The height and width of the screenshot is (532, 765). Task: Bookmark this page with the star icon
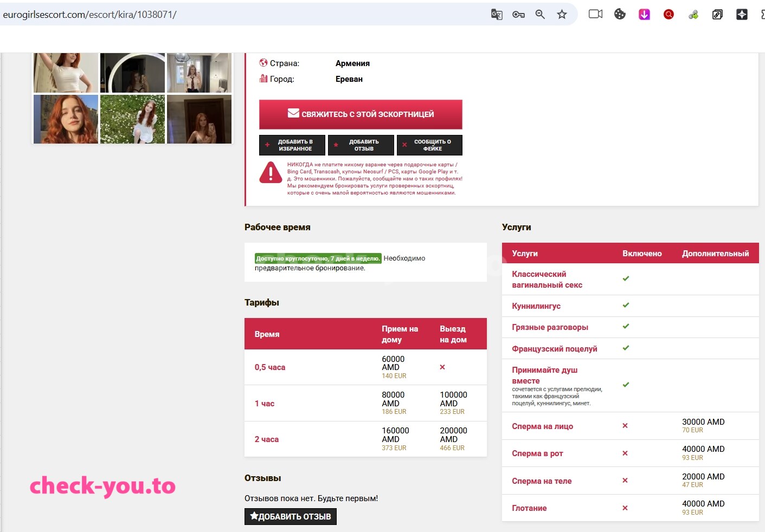pos(562,15)
